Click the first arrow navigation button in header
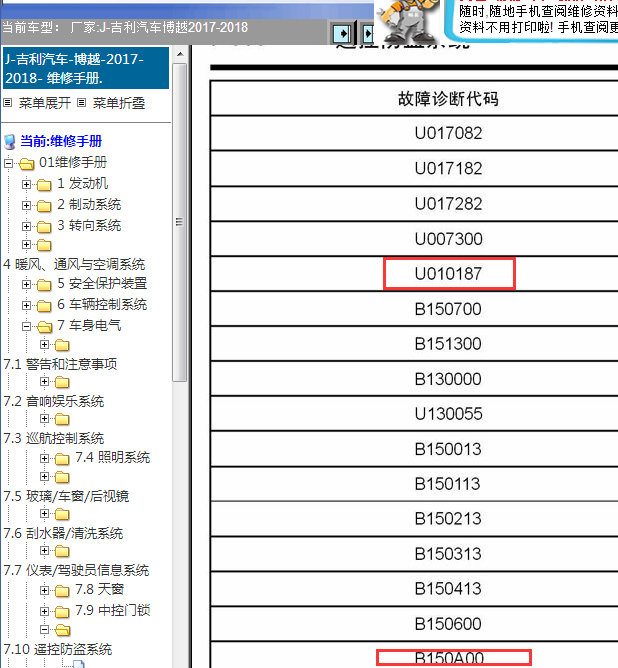Image resolution: width=618 pixels, height=668 pixels. tap(341, 33)
